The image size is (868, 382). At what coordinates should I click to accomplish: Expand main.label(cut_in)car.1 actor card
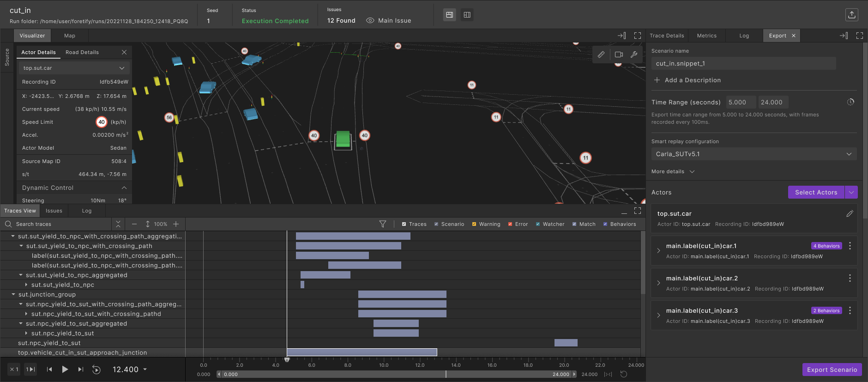click(658, 250)
